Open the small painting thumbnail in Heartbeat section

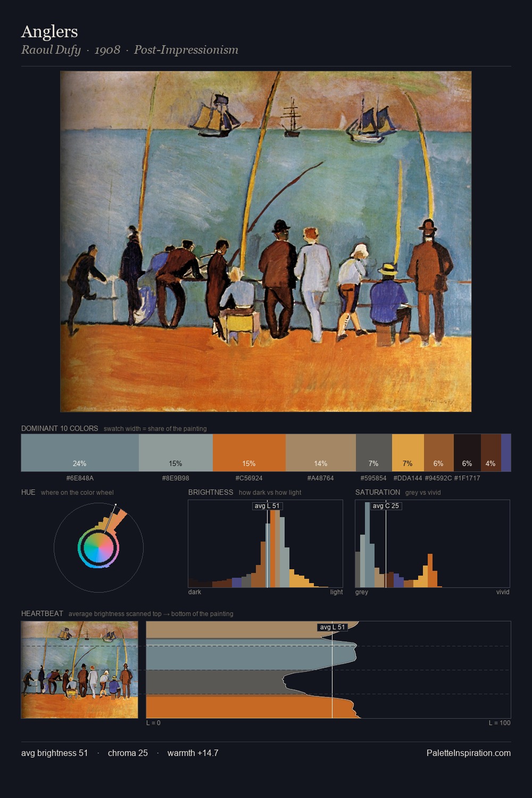click(80, 670)
